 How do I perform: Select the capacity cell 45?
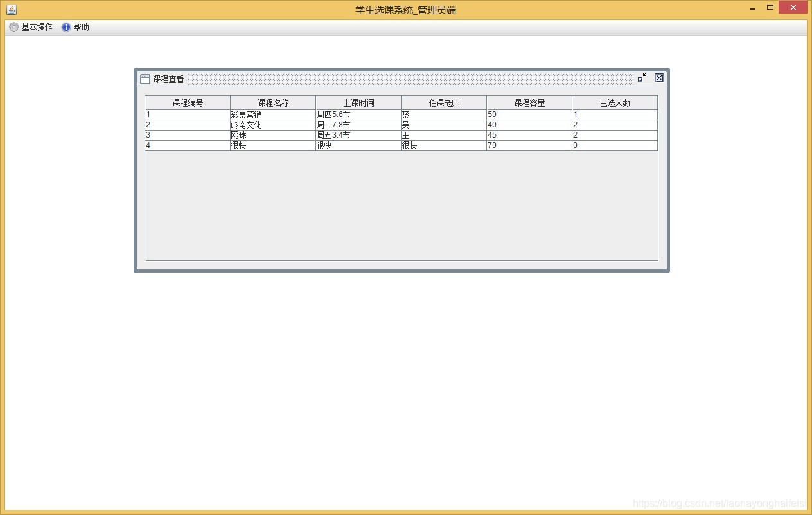[529, 135]
